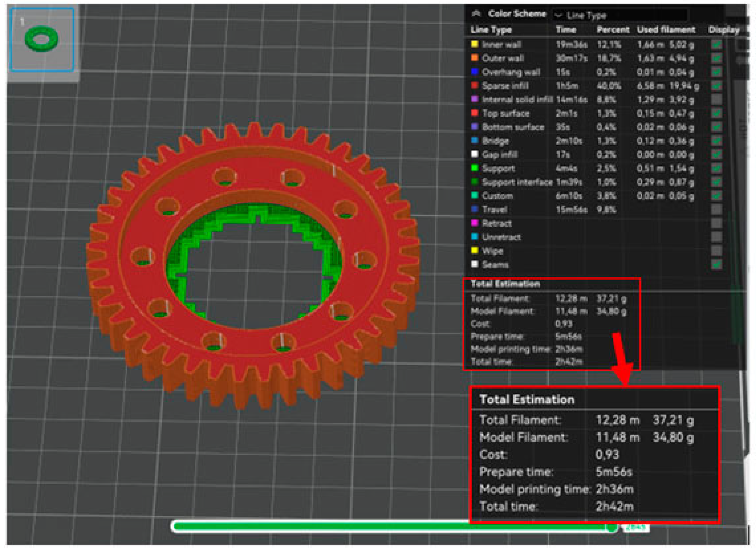Click the yellow Inner wall color swatch
The width and height of the screenshot is (756, 553).
[x=474, y=44]
